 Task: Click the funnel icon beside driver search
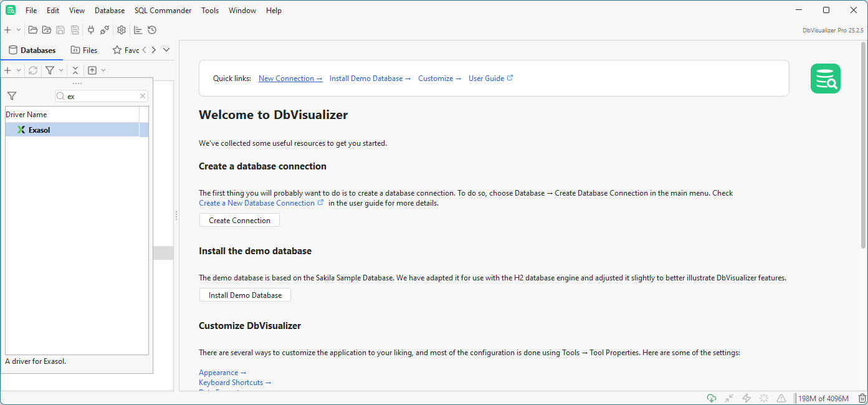12,96
